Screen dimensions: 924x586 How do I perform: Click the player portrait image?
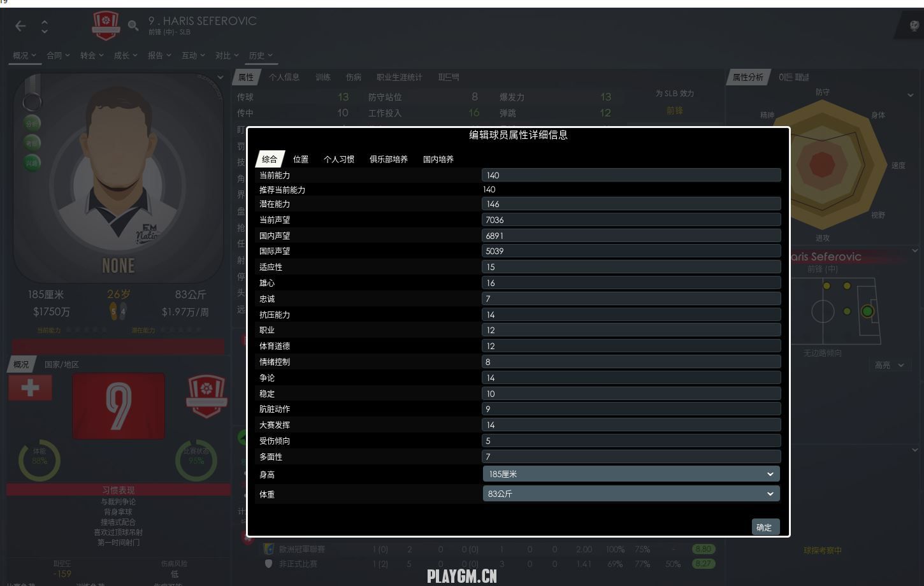point(119,178)
